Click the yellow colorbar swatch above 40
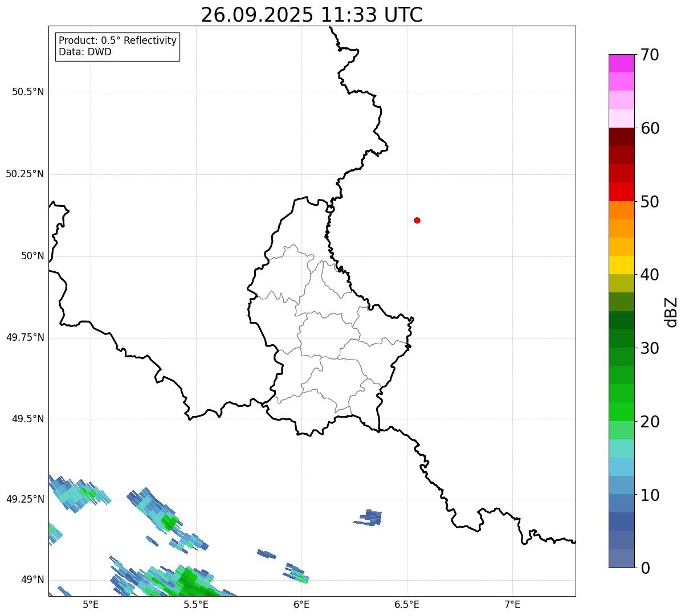685x616 pixels. [x=621, y=265]
